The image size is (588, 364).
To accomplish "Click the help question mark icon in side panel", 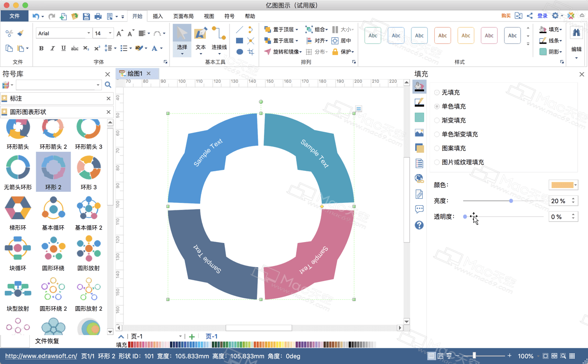I will 419,225.
